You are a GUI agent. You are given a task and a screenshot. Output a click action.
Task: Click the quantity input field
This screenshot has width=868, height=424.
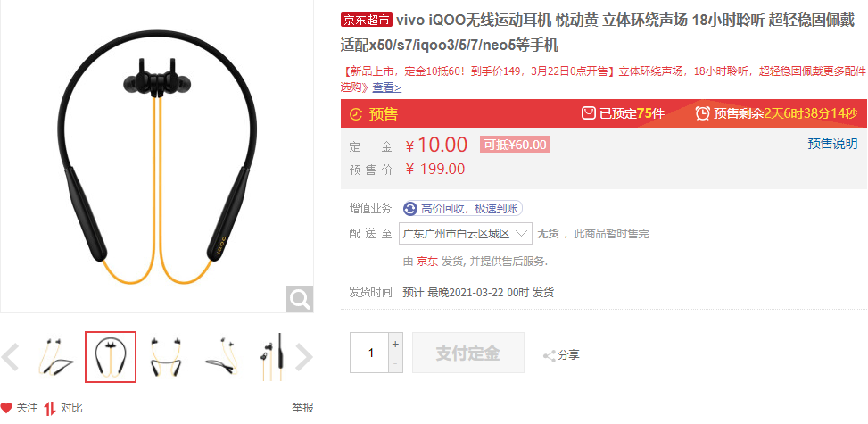click(x=369, y=353)
